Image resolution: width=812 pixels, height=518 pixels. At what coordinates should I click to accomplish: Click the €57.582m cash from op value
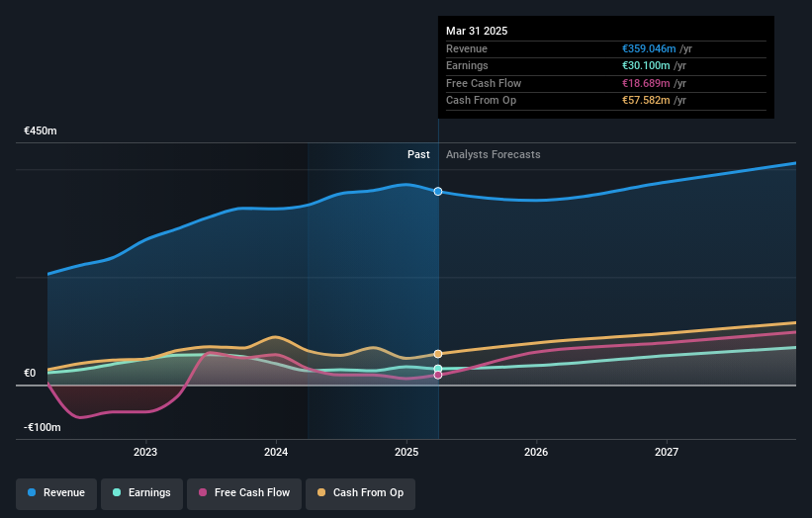(x=646, y=101)
